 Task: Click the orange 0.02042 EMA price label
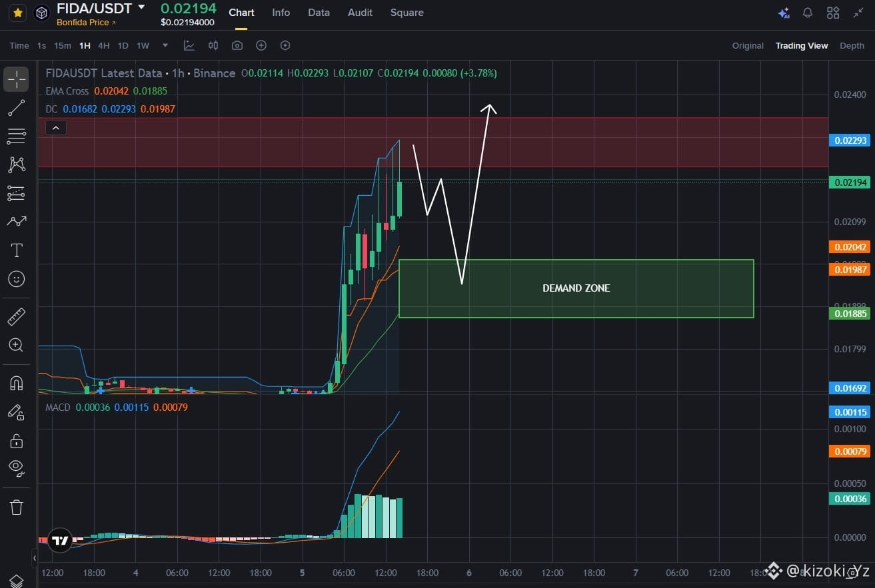click(x=851, y=247)
